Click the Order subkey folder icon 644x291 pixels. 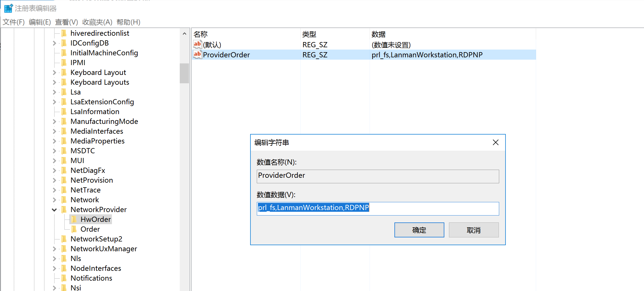[x=74, y=229]
